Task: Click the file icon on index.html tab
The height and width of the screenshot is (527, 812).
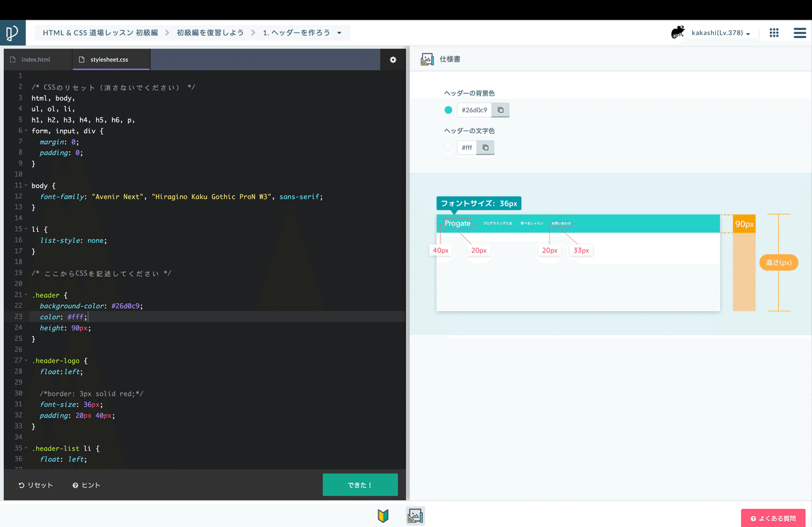Action: tap(13, 60)
